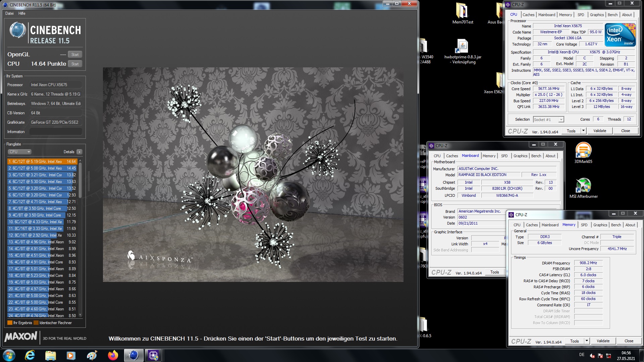
Task: Click Validate in the CPU-Z Memory window
Action: pos(603,341)
